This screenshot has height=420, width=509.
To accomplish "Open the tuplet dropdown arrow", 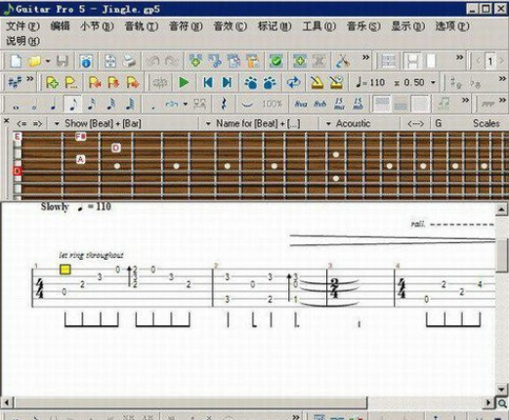I will point(186,105).
